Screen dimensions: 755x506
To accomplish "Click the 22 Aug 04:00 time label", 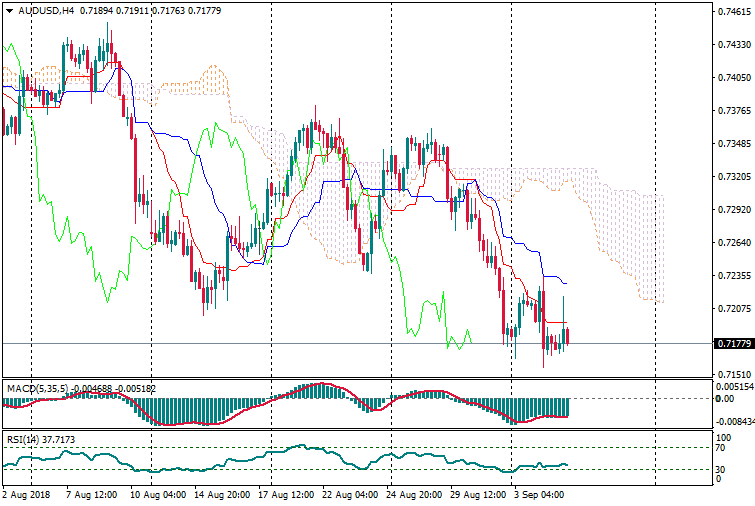I will point(347,494).
